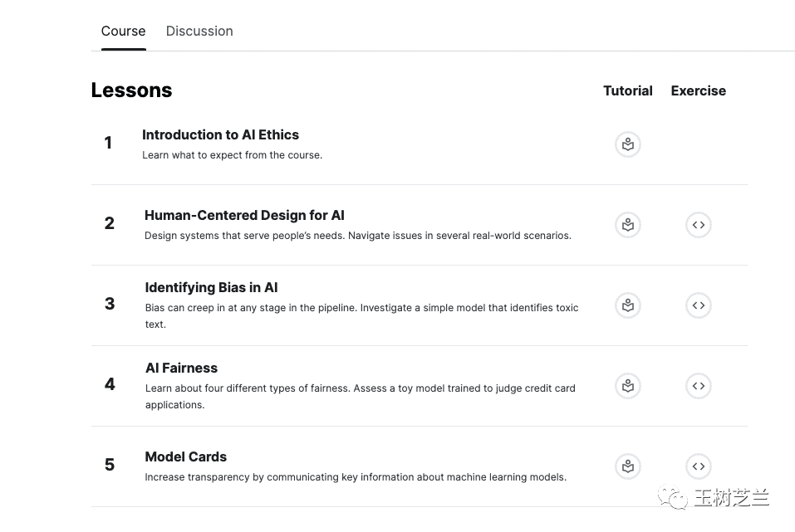Select the Course tab

123,32
